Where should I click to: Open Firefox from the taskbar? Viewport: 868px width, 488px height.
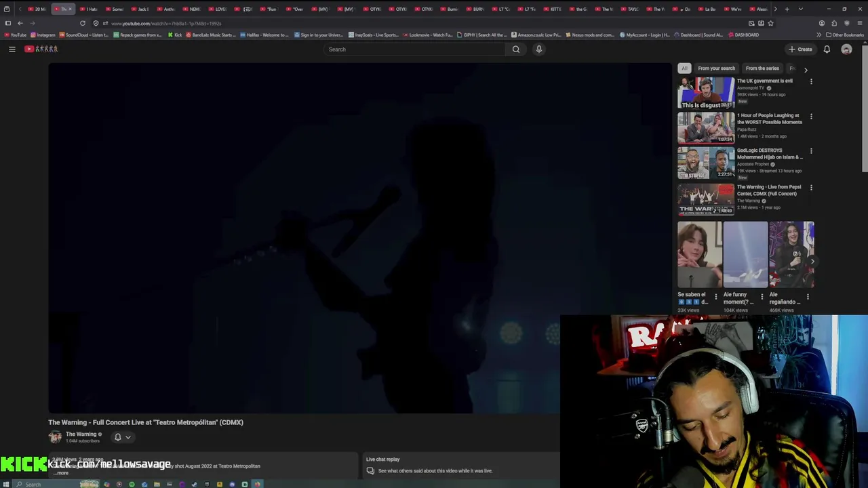[x=257, y=484]
